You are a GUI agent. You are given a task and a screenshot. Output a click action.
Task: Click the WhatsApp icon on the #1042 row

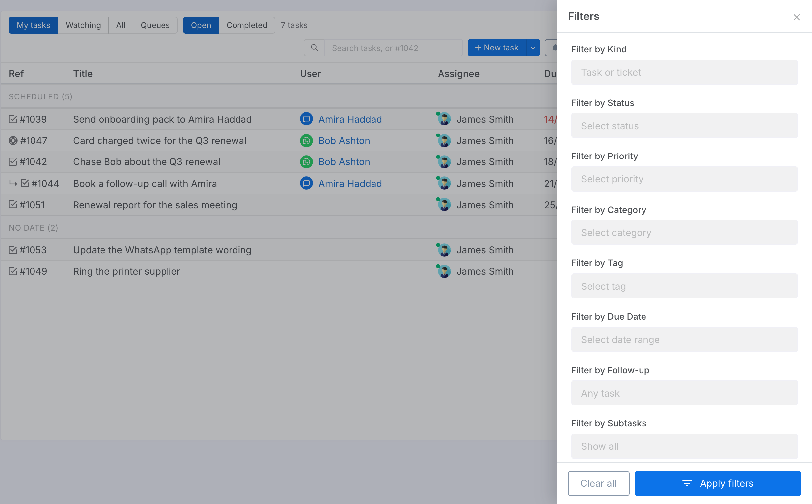coord(306,162)
